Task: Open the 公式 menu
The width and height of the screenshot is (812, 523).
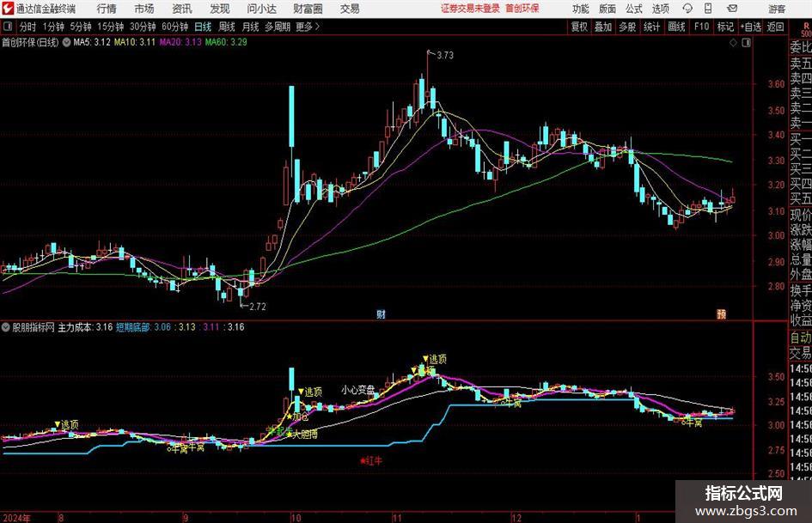Action: (x=634, y=9)
